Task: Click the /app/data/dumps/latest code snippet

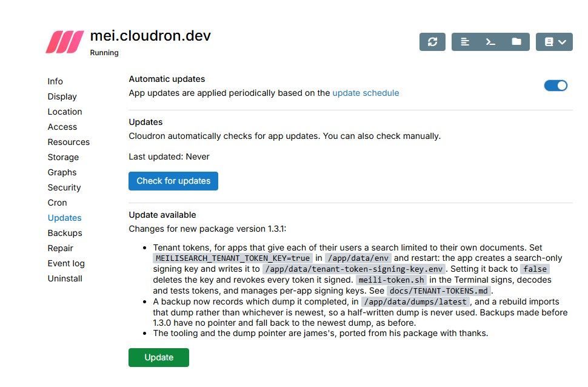Action: pyautogui.click(x=416, y=302)
